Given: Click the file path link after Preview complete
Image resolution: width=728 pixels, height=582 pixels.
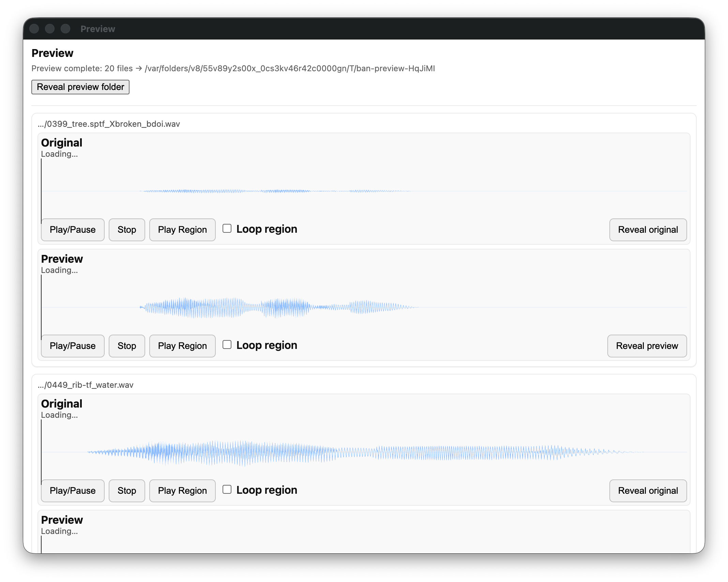Looking at the screenshot, I should [289, 68].
